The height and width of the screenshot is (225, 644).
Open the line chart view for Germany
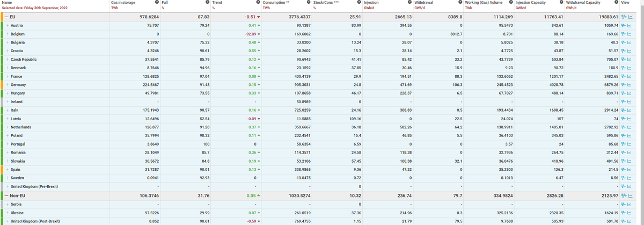click(630, 85)
